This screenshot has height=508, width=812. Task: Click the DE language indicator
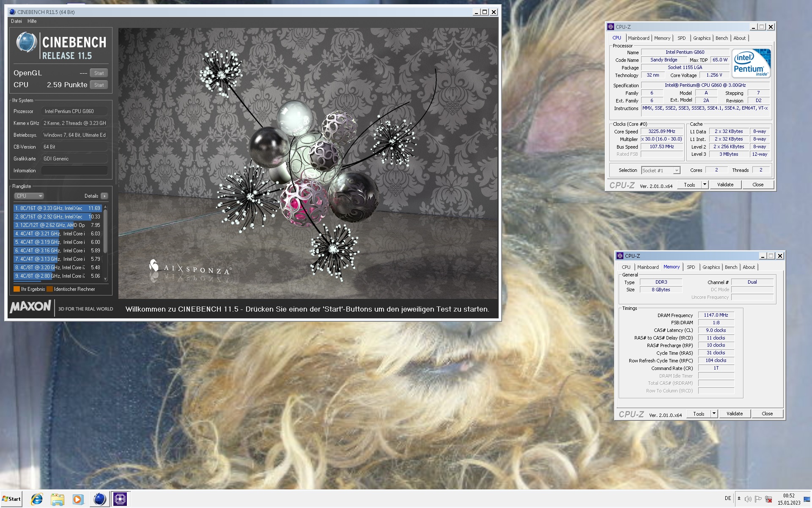pyautogui.click(x=728, y=498)
